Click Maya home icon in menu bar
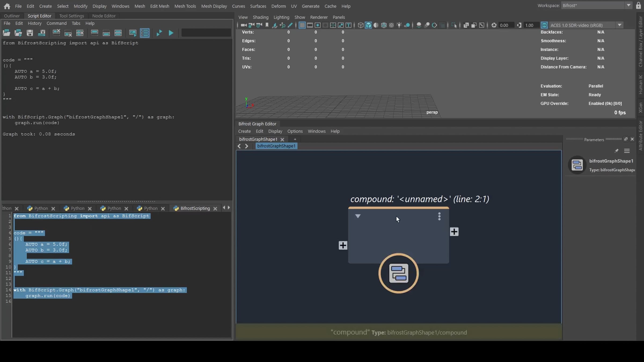 click(x=7, y=6)
